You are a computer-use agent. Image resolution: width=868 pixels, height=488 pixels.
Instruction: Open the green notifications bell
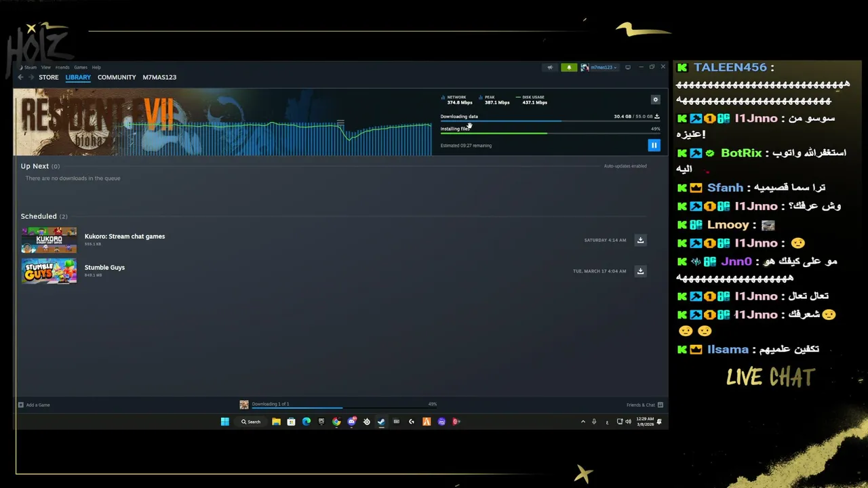569,67
